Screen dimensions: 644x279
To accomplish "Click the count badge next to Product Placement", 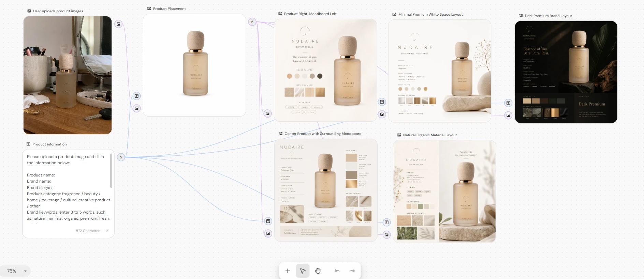I will tap(252, 22).
